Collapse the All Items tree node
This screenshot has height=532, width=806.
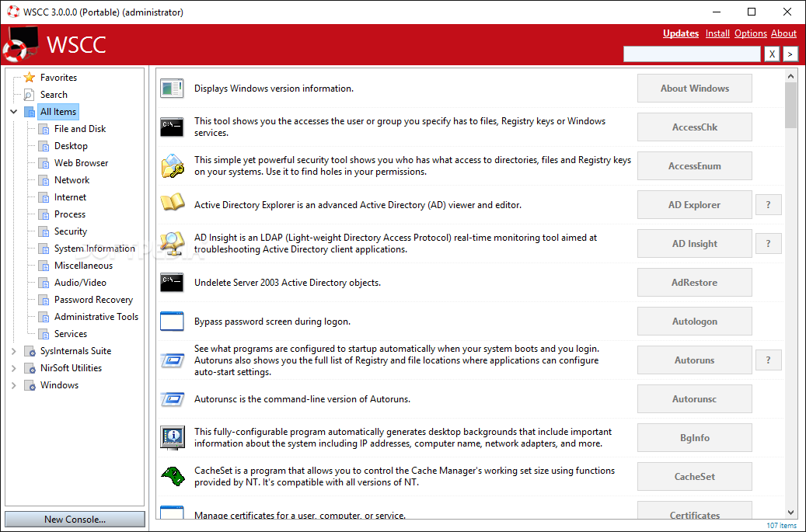tap(14, 111)
